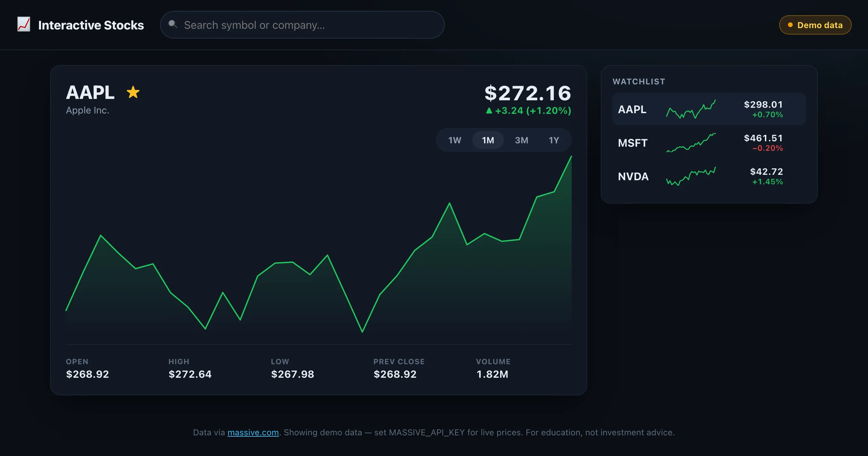Click the Apple Inc. company name
The width and height of the screenshot is (868, 456).
point(87,110)
